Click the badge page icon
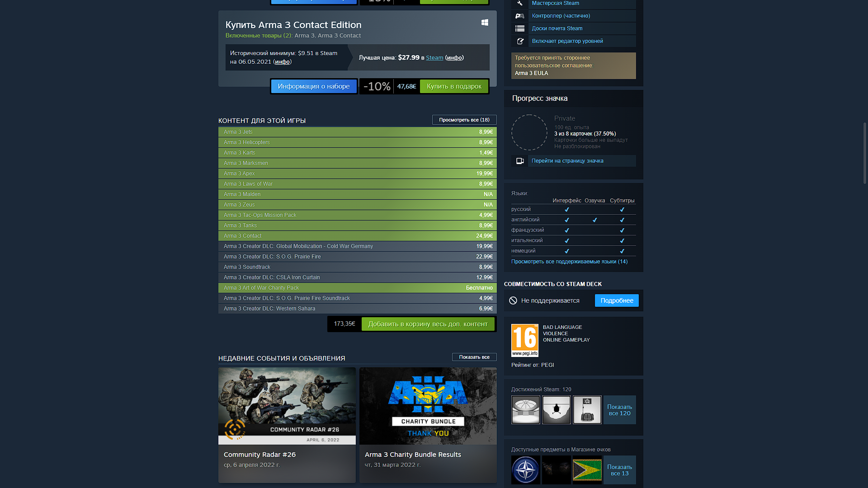 [520, 161]
